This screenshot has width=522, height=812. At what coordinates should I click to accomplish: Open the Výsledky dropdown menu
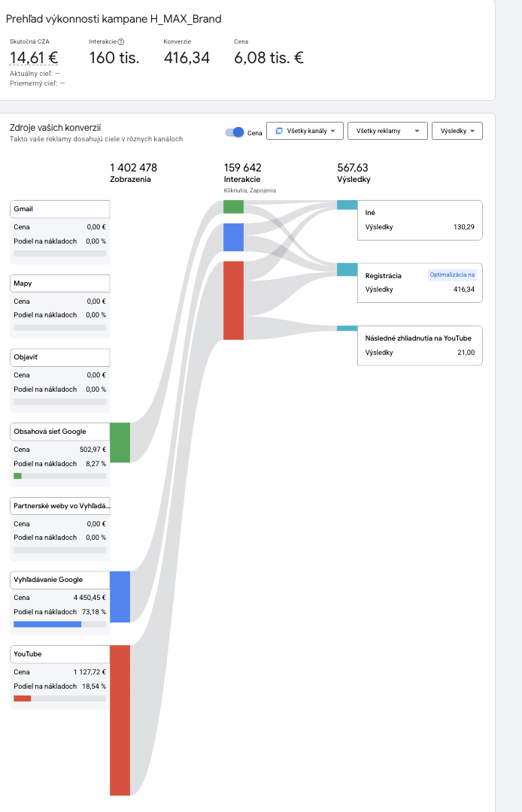(x=457, y=131)
